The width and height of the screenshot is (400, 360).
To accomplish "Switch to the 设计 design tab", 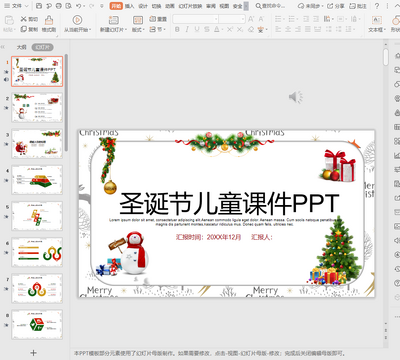I will [x=143, y=6].
